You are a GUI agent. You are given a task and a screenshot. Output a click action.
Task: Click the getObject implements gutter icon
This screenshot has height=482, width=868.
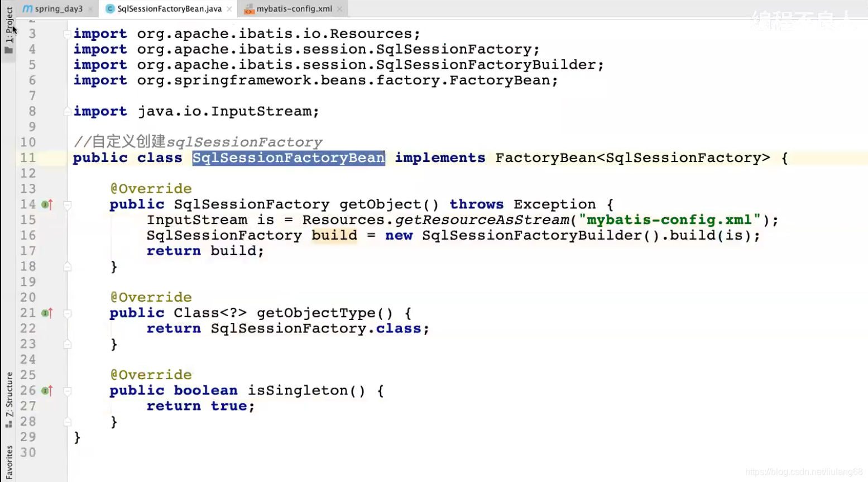[x=47, y=204]
